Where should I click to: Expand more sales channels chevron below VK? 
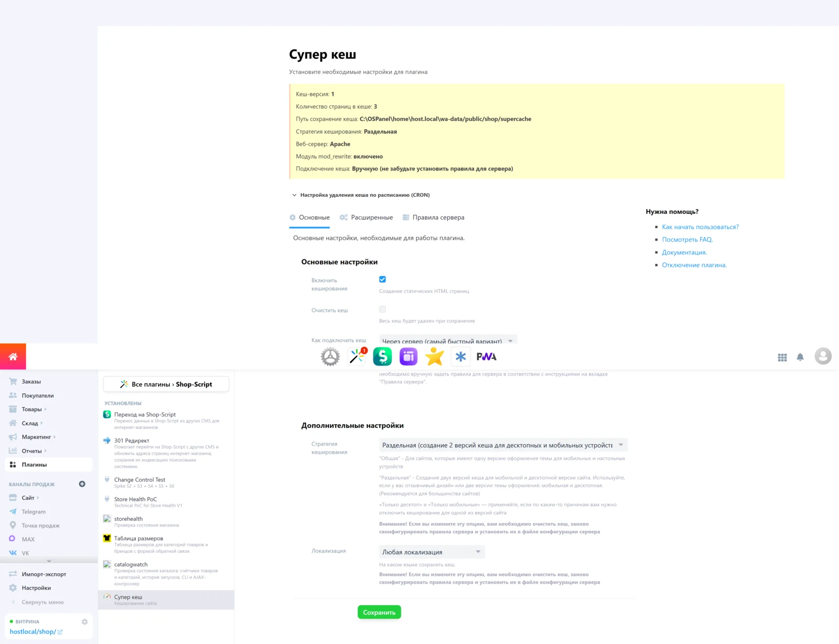coord(49,561)
